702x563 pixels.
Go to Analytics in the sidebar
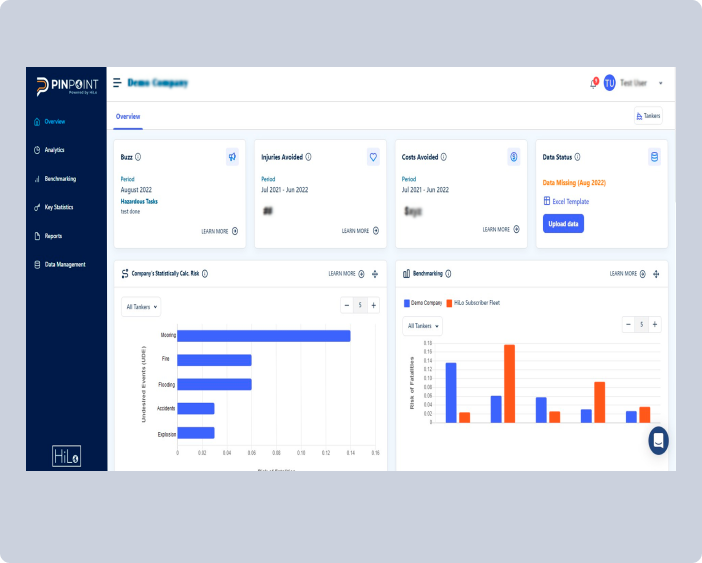[54, 150]
